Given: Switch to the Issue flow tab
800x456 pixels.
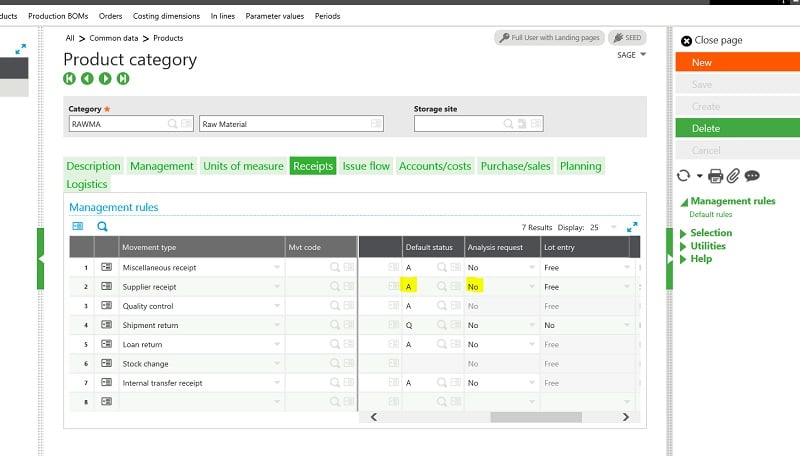Looking at the screenshot, I should [366, 166].
